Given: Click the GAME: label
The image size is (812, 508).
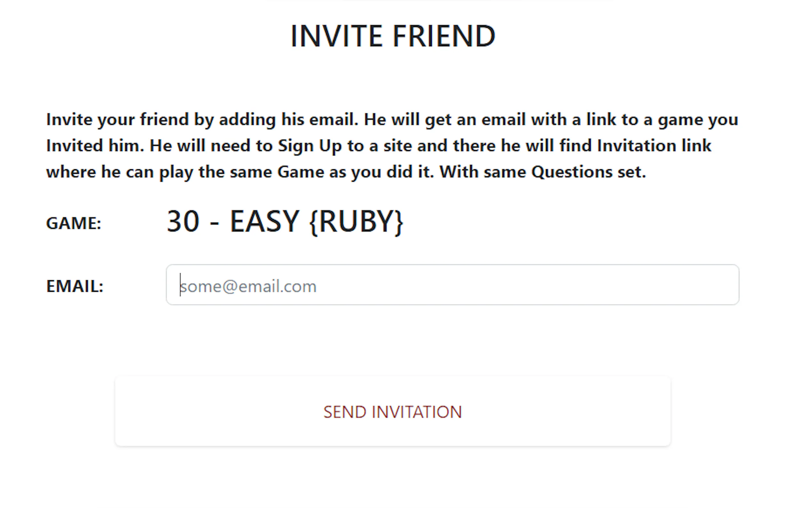Looking at the screenshot, I should pos(74,223).
